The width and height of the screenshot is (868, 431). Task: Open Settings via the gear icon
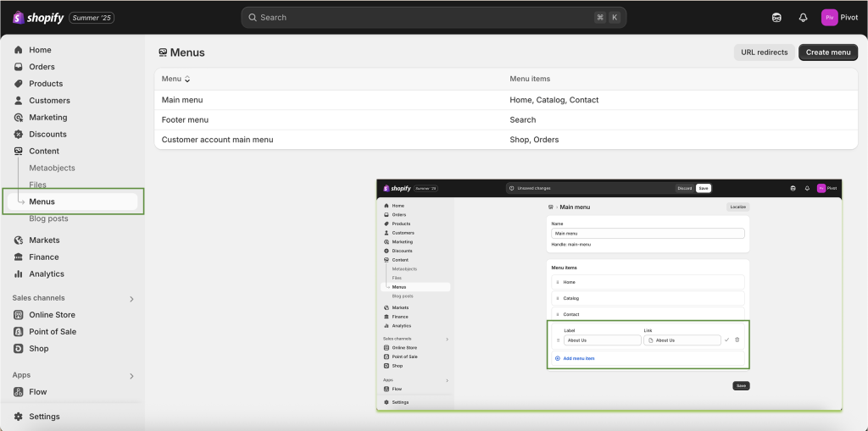coord(19,417)
